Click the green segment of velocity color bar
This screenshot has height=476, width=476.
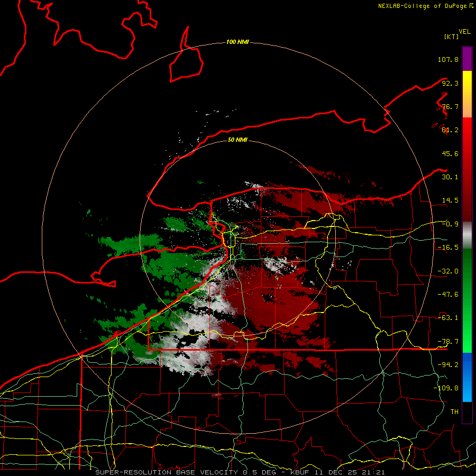coord(467,300)
